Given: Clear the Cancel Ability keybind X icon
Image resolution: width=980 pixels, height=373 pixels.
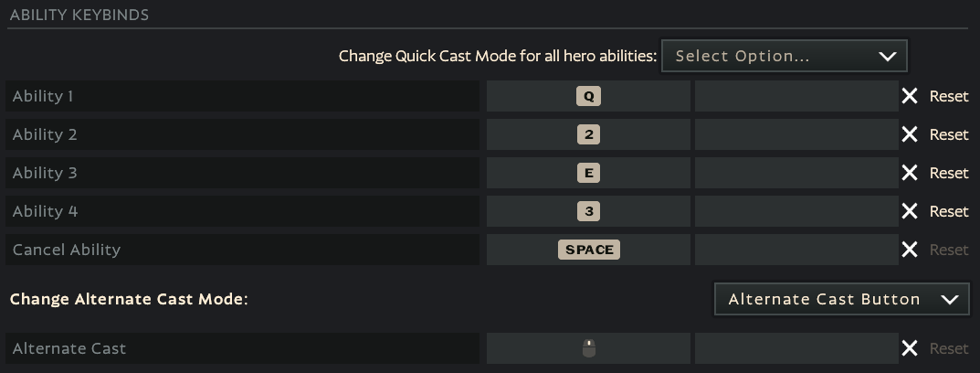Looking at the screenshot, I should (x=910, y=250).
